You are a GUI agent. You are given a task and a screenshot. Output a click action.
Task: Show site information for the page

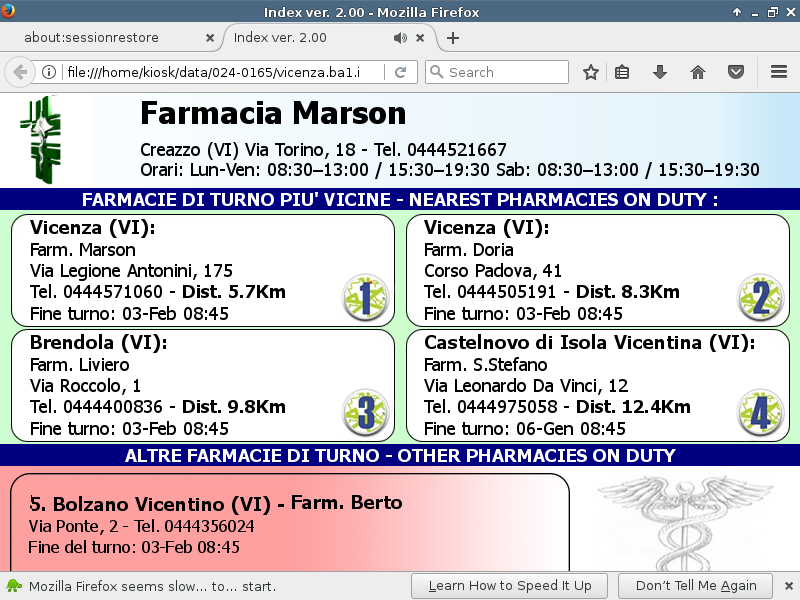point(48,72)
